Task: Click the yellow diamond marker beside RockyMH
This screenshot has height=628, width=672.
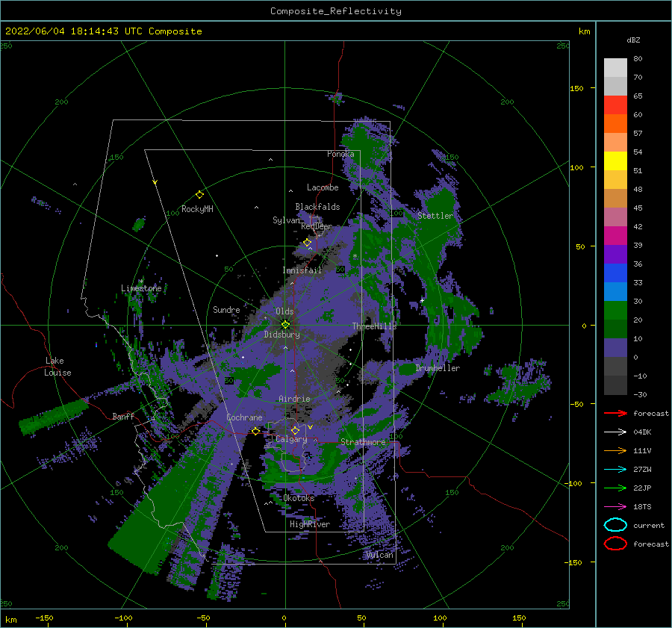Action: 199,195
